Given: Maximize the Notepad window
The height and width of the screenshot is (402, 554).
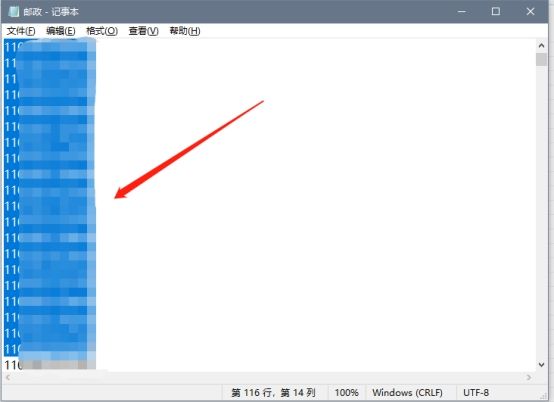Looking at the screenshot, I should pyautogui.click(x=496, y=12).
